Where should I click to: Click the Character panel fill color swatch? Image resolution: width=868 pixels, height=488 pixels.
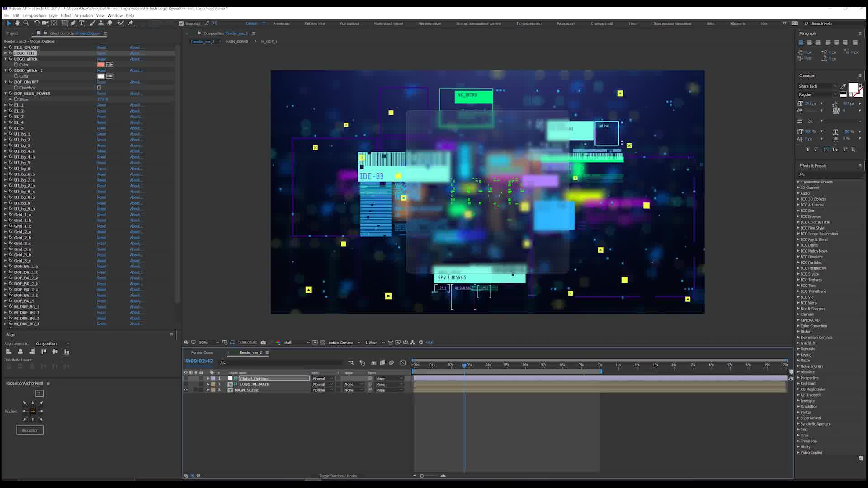[853, 87]
